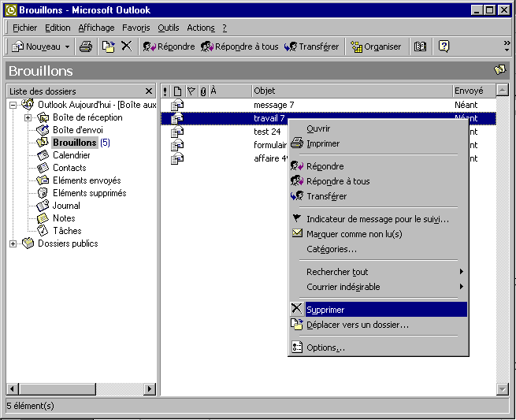516x420 pixels.
Task: Choose Déplacer vers un dossier
Action: pos(378,325)
